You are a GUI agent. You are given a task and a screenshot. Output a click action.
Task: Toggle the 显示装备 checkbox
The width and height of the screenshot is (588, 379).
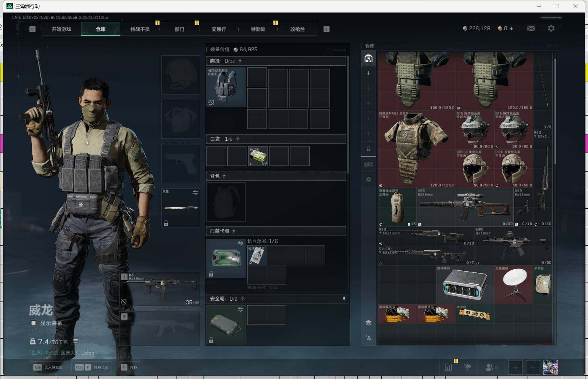point(34,323)
